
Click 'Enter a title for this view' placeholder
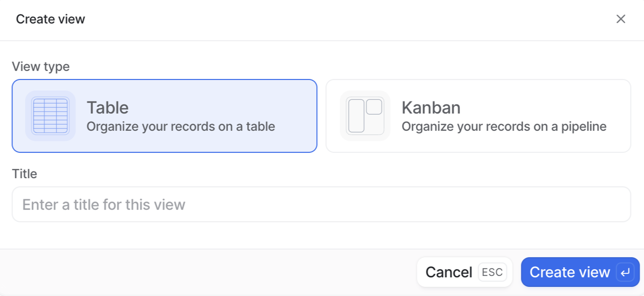click(104, 205)
